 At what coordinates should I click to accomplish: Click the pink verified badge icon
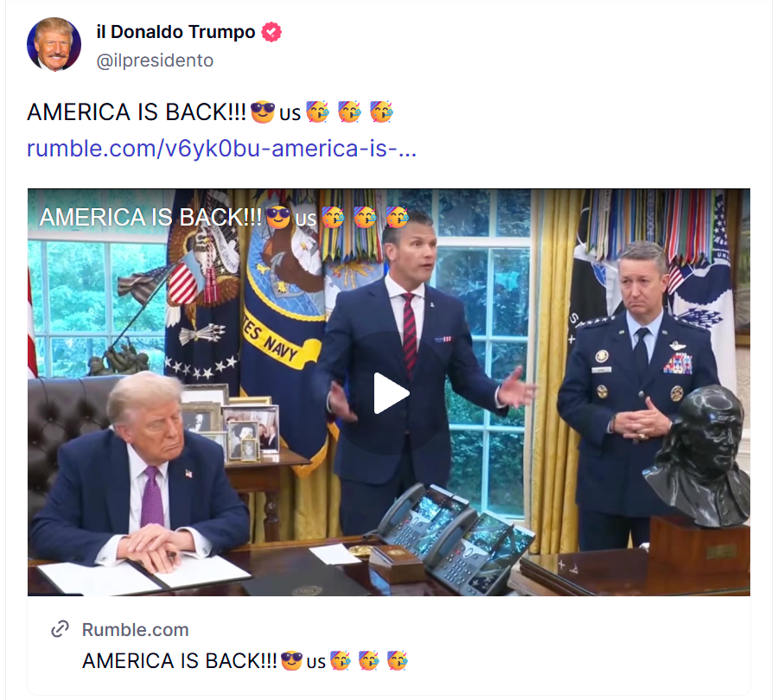[x=271, y=32]
